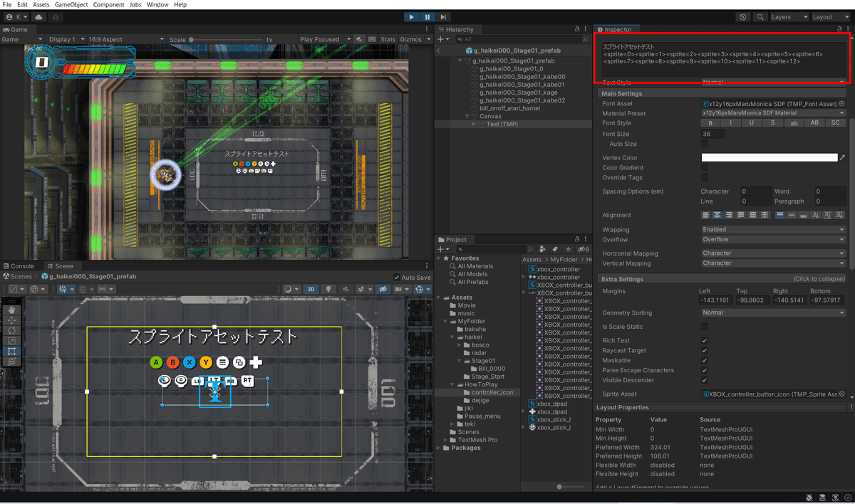Viewport: 855px width, 504px height.
Task: Apply uppercase AB font style
Action: 814,123
